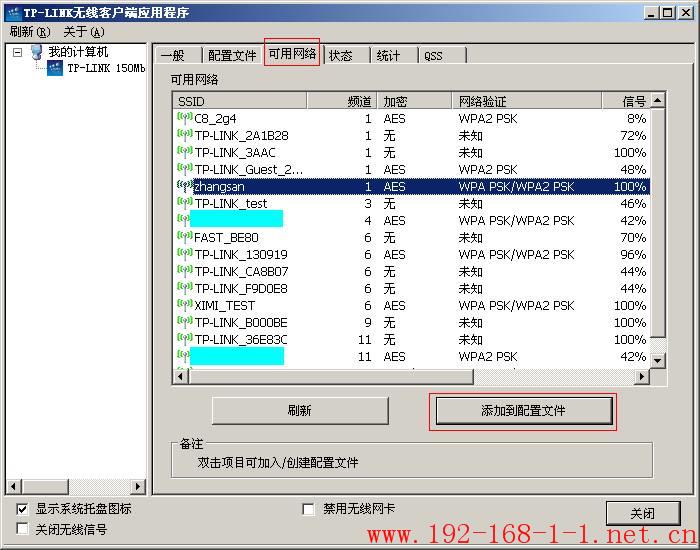Select the TP-LINK_3AAC network

412,152
